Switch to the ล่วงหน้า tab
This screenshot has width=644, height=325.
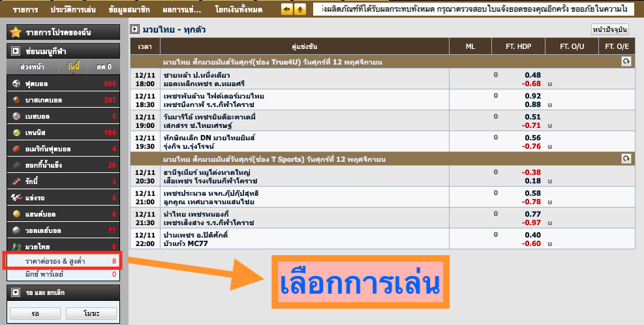pos(32,67)
